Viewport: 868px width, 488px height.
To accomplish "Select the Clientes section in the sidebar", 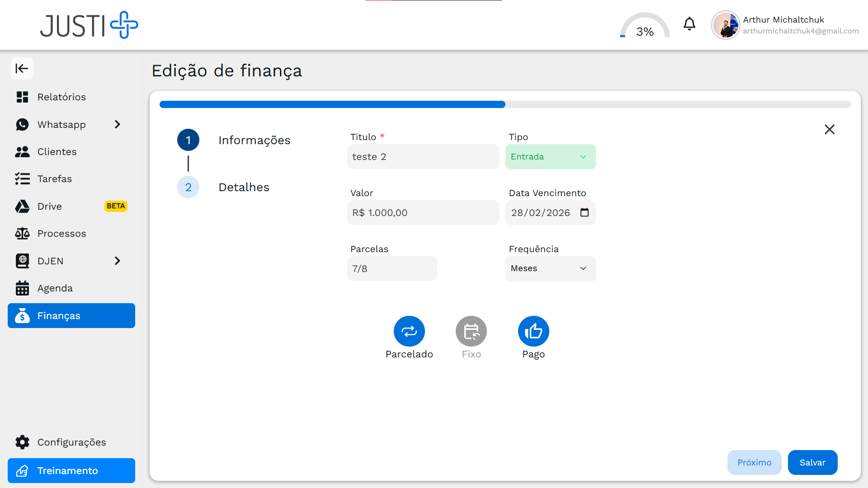I will pyautogui.click(x=57, y=151).
